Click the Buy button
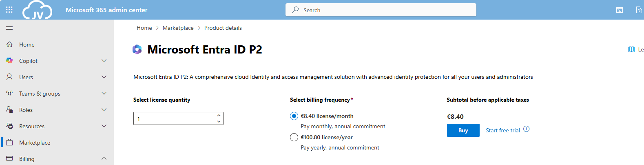The height and width of the screenshot is (165, 644). tap(463, 130)
